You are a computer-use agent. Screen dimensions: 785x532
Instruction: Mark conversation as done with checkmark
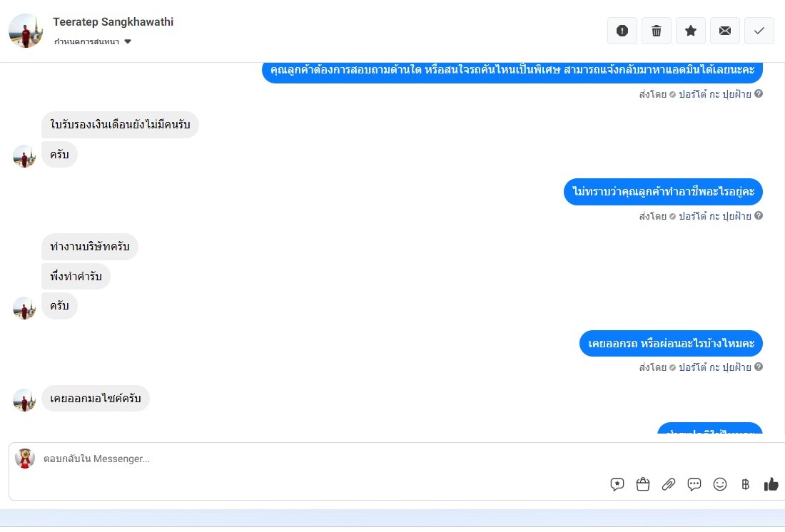(x=759, y=31)
